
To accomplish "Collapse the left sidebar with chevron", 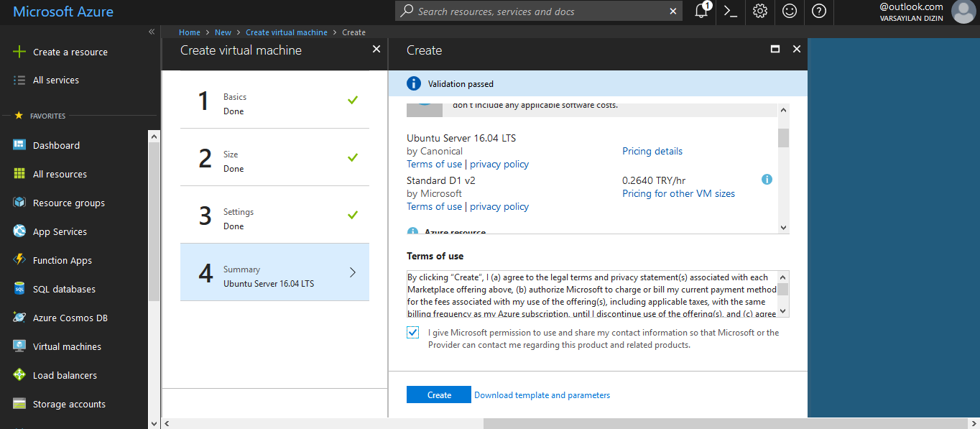I will click(x=152, y=32).
